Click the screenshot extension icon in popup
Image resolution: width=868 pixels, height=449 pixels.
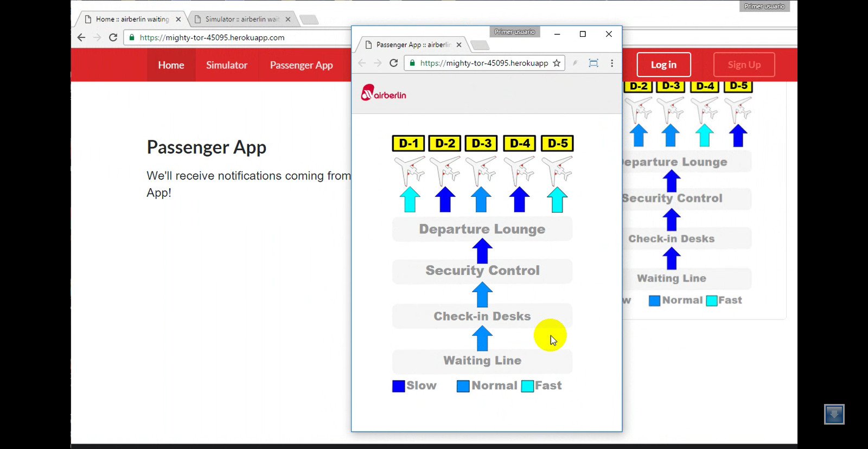(x=593, y=63)
